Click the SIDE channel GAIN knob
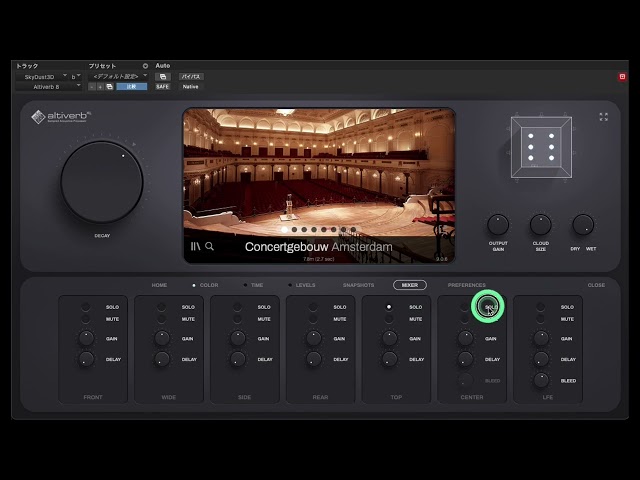The height and width of the screenshot is (480, 640). pos(238,338)
